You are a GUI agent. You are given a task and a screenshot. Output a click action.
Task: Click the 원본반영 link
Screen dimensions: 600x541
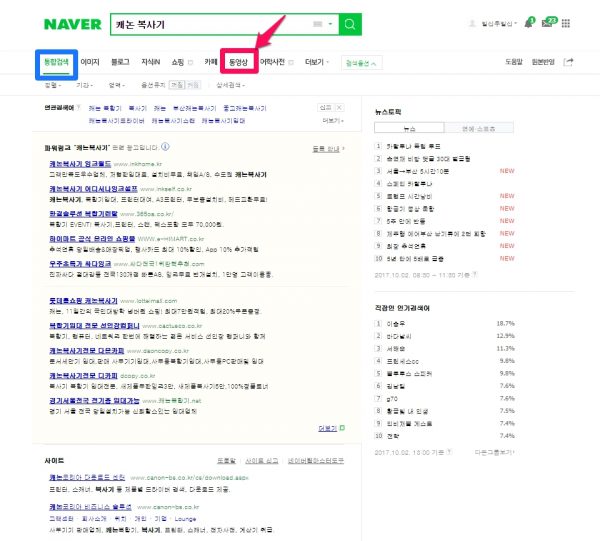click(x=543, y=62)
